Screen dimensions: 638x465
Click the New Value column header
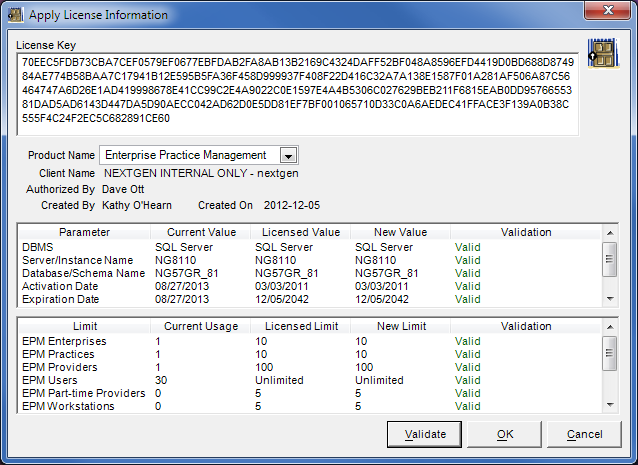coord(400,232)
